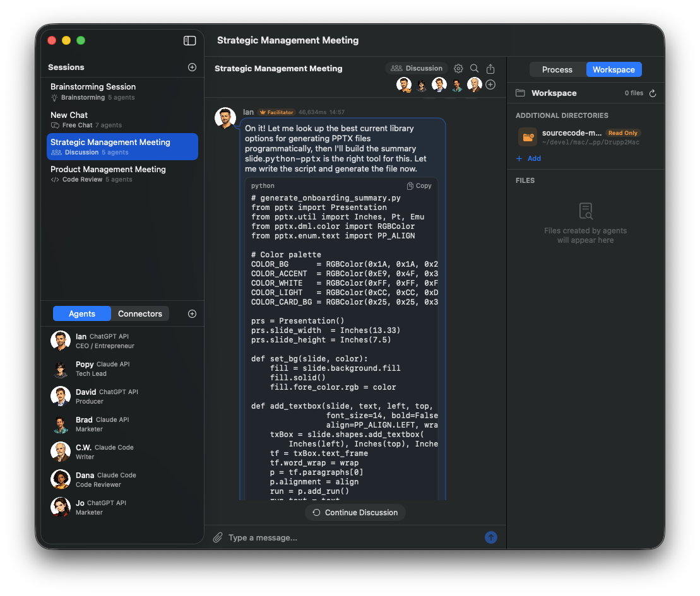Select the Workspace tab

613,69
